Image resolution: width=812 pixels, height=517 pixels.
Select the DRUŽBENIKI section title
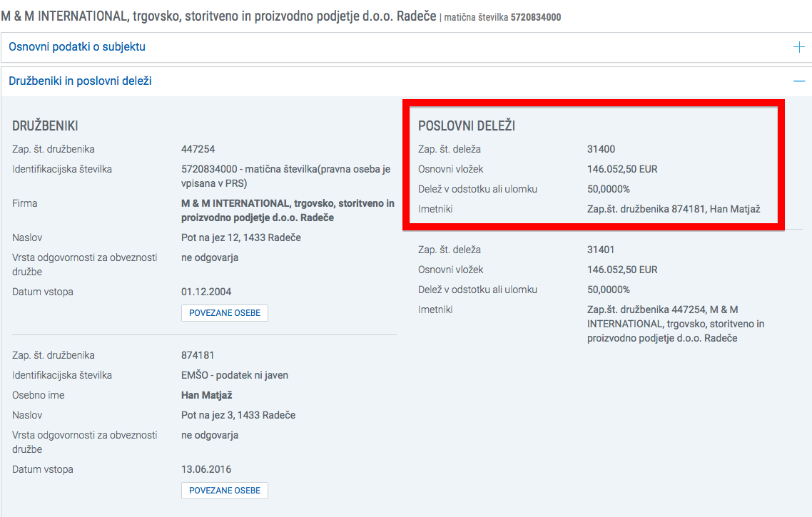point(45,126)
